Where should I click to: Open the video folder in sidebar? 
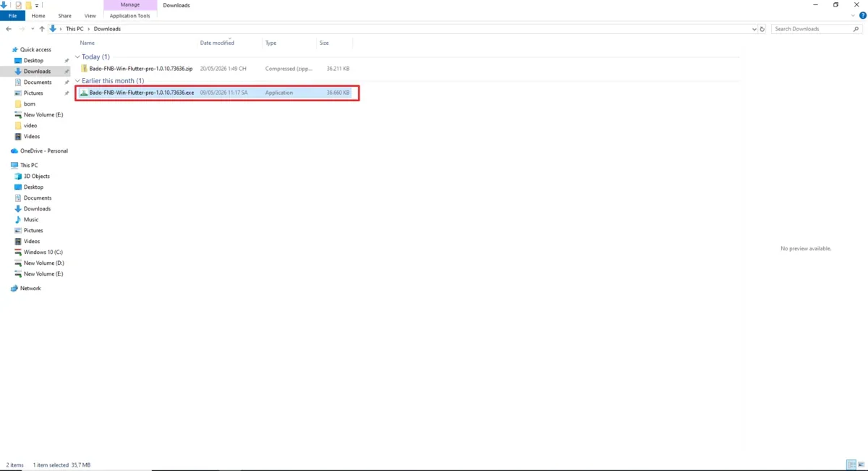click(x=30, y=125)
